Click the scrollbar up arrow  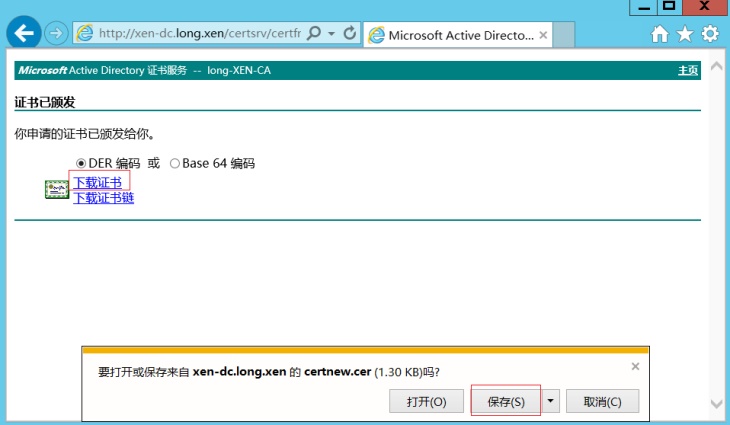[716, 67]
